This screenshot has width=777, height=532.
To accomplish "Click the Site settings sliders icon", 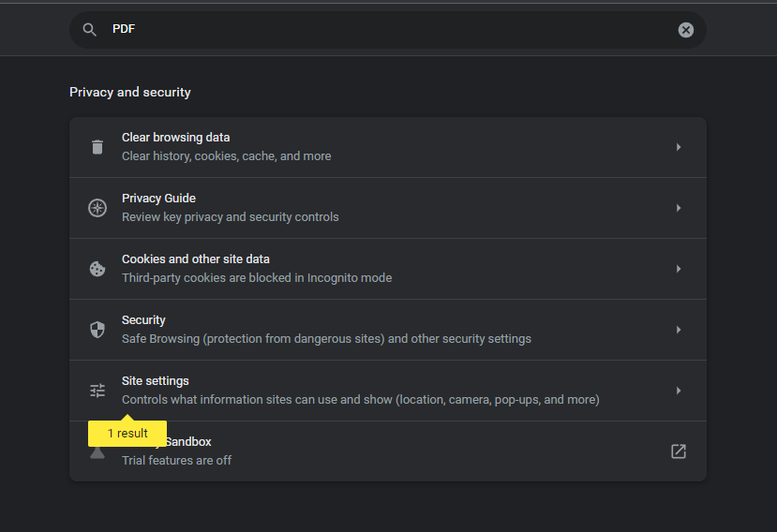I will [x=97, y=391].
